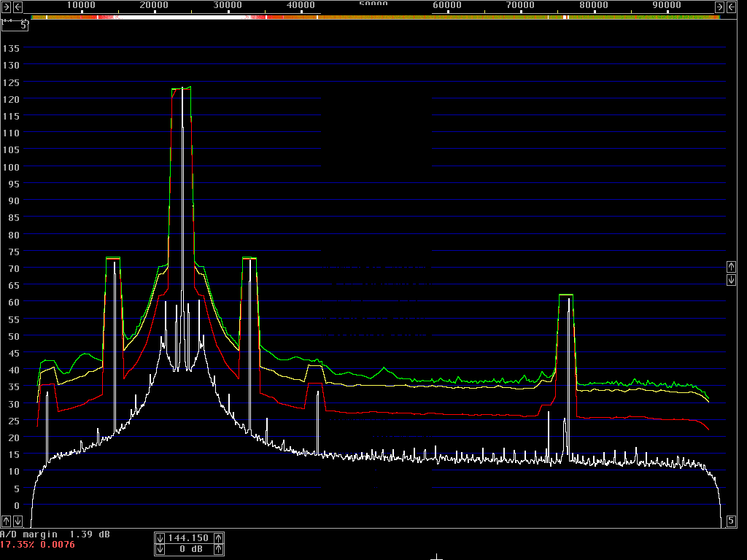Viewport: 747px width, 560px height.
Task: Click the right-arrow button in the top-right corner
Action: 719,7
